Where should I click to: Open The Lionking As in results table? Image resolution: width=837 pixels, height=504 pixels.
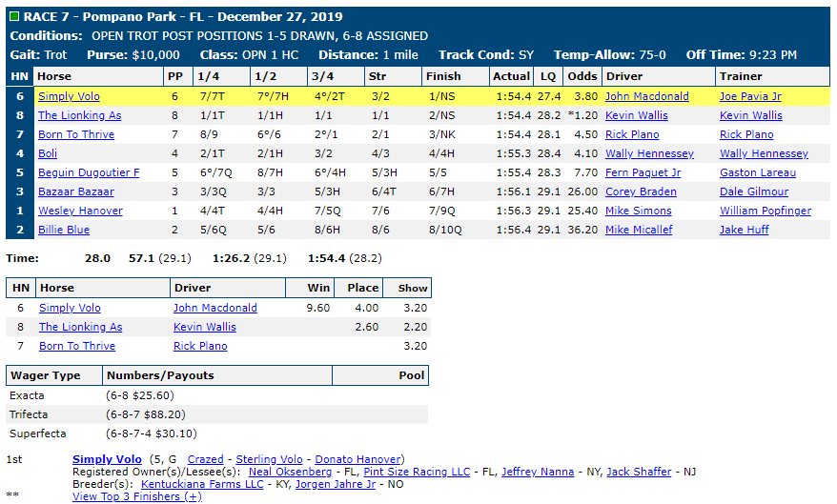point(79,115)
